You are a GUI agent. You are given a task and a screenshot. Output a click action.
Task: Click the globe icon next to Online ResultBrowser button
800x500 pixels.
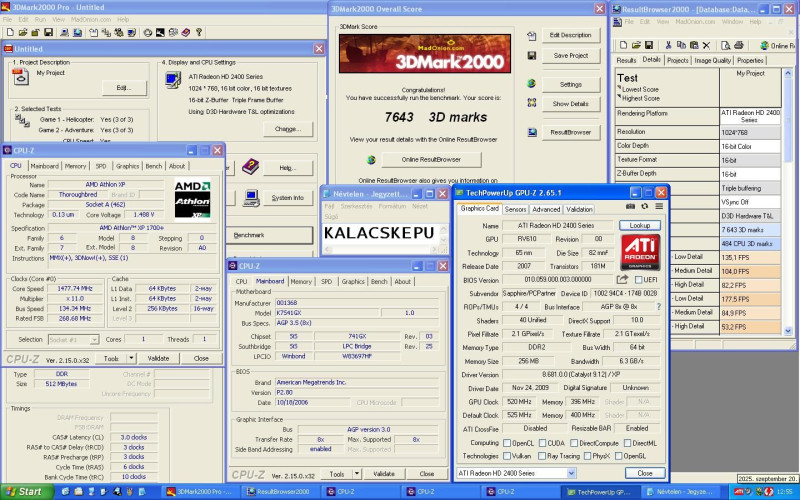[x=371, y=160]
